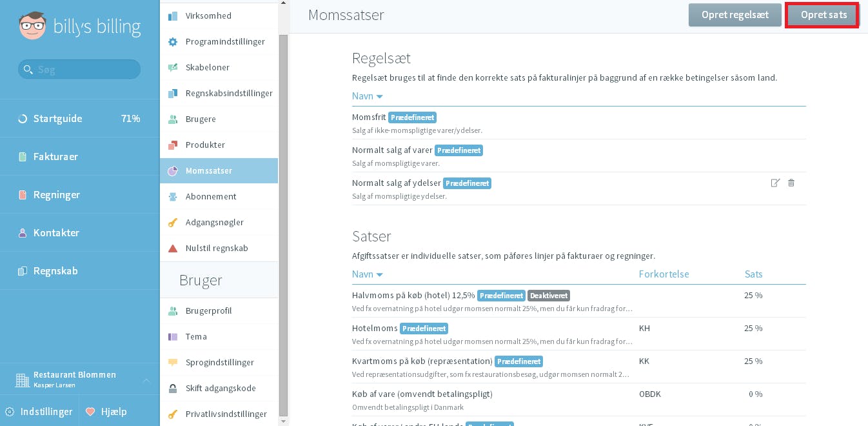
Task: Click the Prædefineret badge next to Momsfrit
Action: [x=412, y=117]
